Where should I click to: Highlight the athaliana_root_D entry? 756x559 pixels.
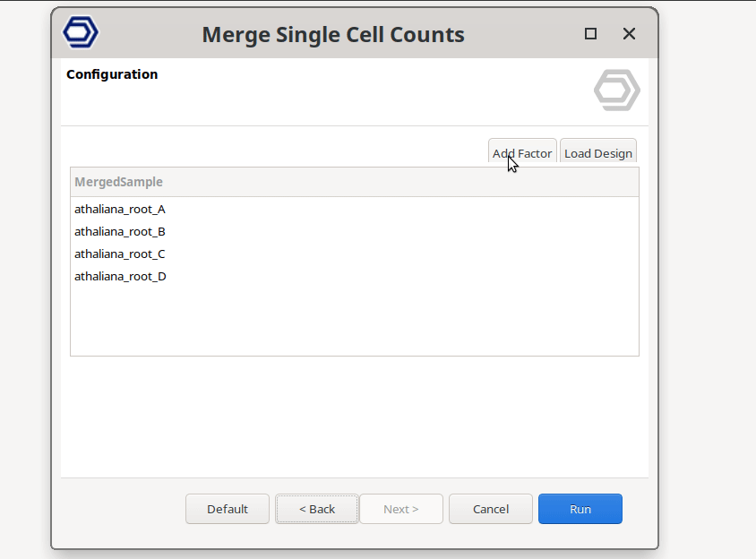(120, 277)
